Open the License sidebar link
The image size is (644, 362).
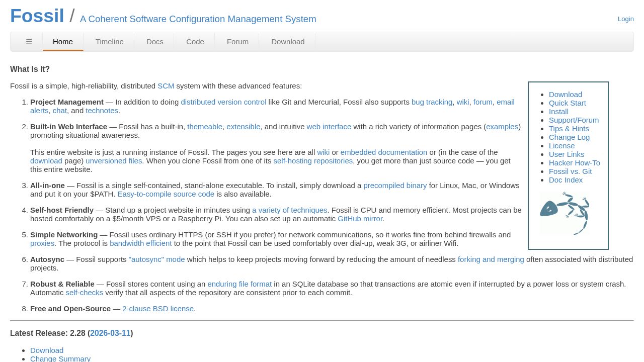[561, 146]
